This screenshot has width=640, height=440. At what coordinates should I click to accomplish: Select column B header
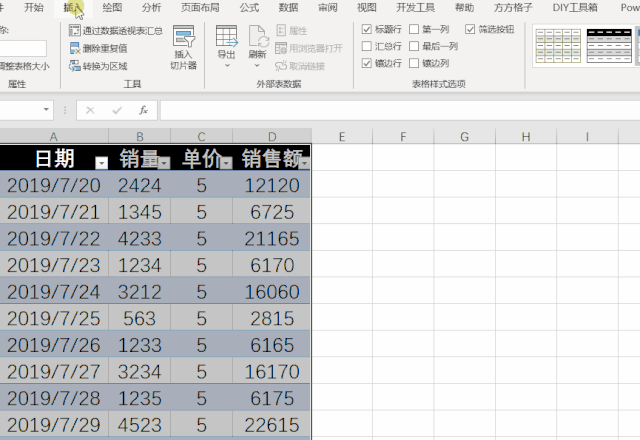click(x=140, y=136)
